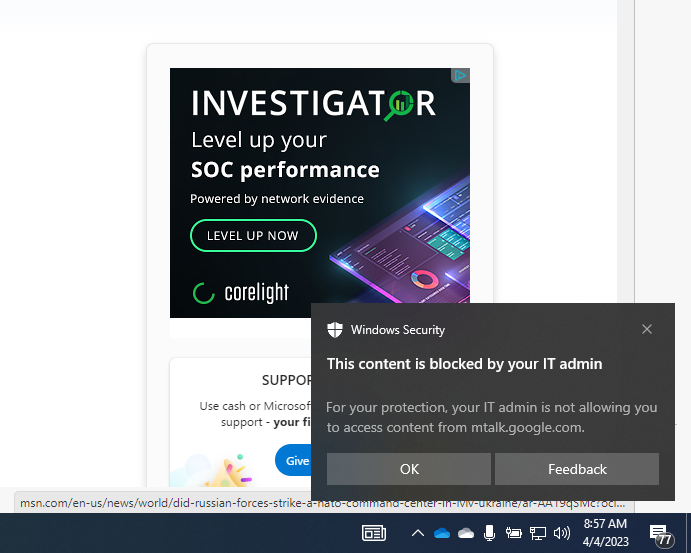Image resolution: width=691 pixels, height=553 pixels.
Task: Click the 'Windows Security' notification title
Action: tap(398, 330)
